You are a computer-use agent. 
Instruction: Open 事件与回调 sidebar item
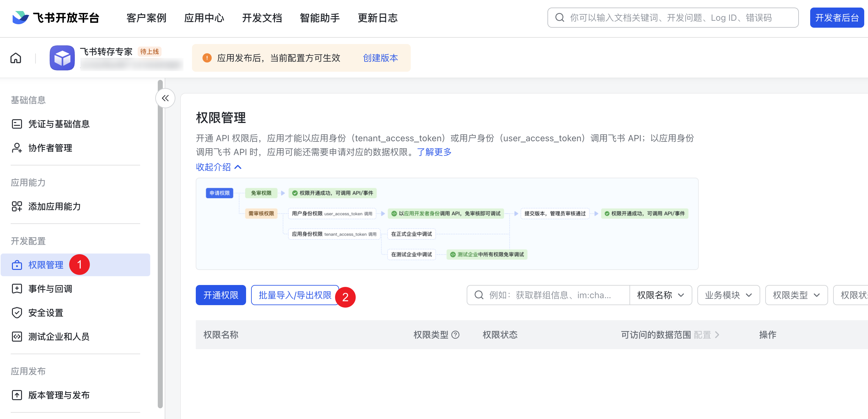coord(75,289)
